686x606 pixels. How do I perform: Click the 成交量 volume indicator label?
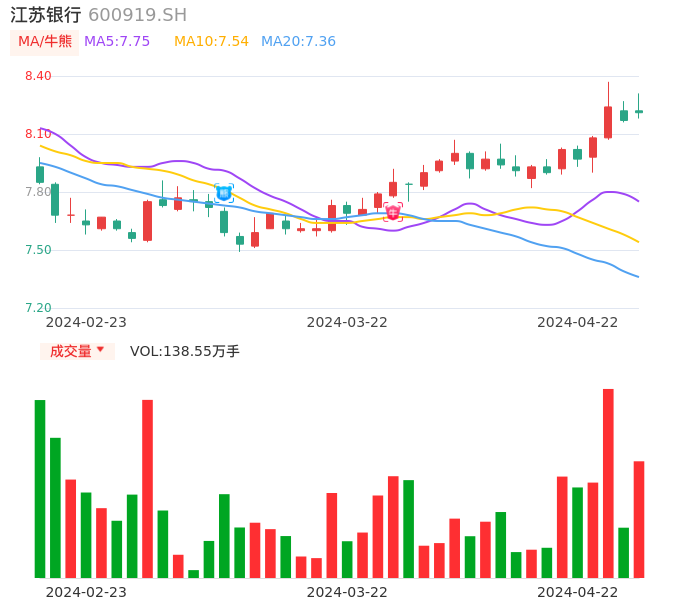[70, 351]
